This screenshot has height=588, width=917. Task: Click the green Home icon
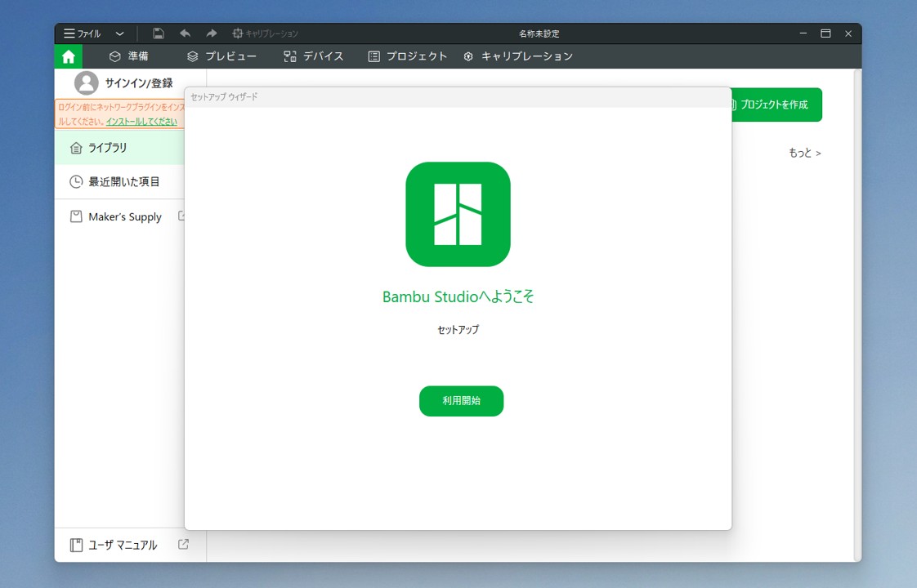69,56
